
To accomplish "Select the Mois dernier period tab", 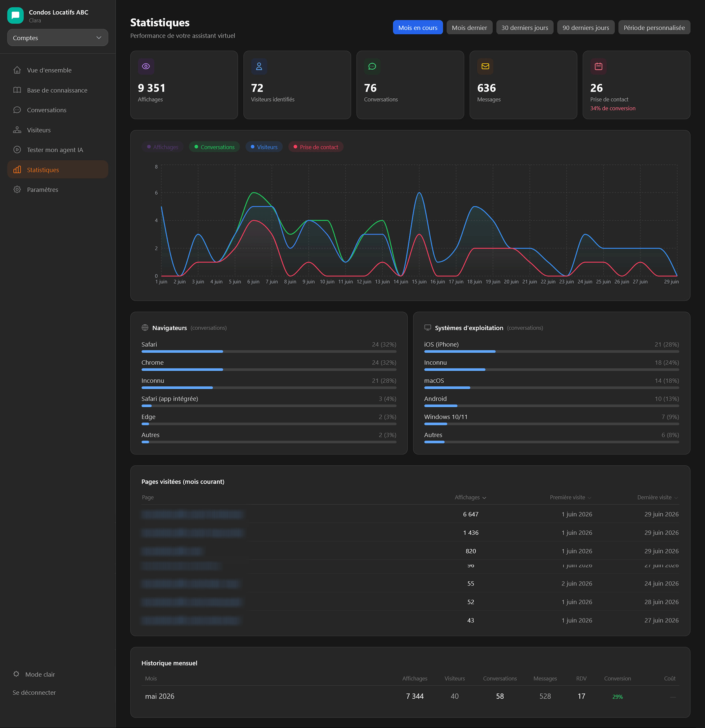I will click(469, 27).
